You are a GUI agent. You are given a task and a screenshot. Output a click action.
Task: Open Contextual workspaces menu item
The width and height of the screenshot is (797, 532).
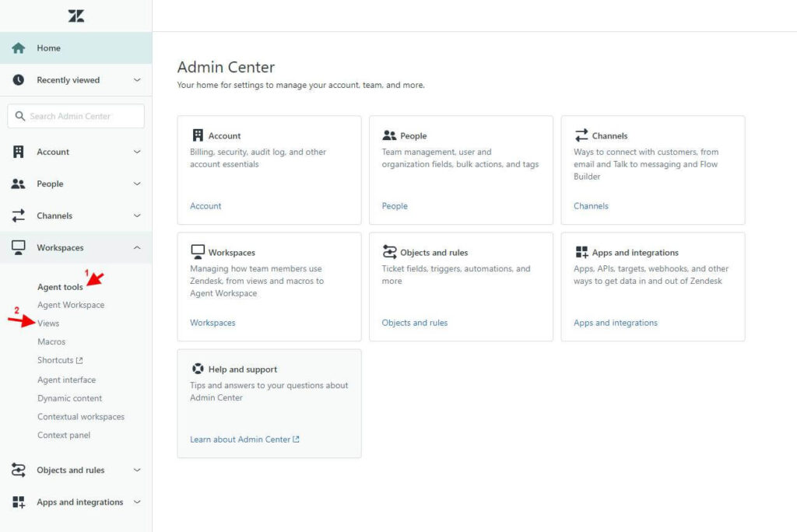pos(81,417)
